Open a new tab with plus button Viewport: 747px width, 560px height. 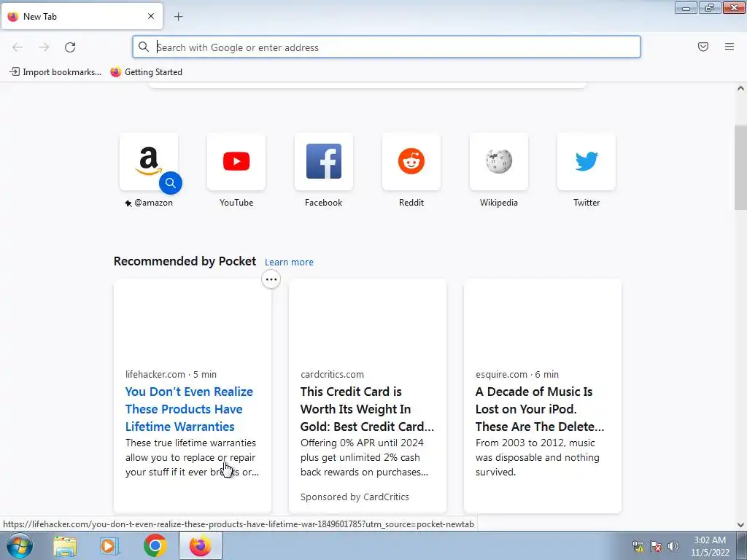pyautogui.click(x=178, y=17)
